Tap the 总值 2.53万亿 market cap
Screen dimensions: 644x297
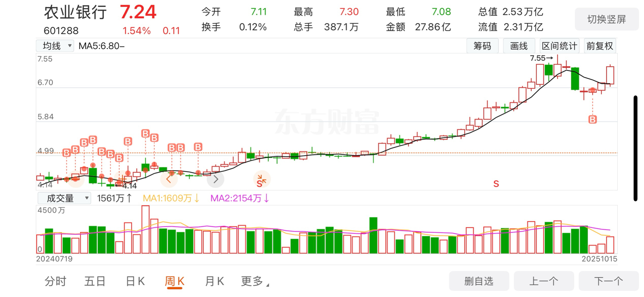(510, 12)
